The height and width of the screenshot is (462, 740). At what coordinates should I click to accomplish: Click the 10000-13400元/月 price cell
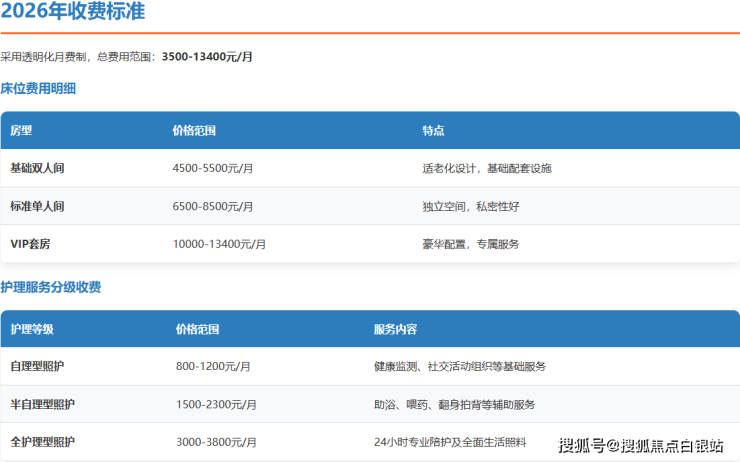point(219,244)
